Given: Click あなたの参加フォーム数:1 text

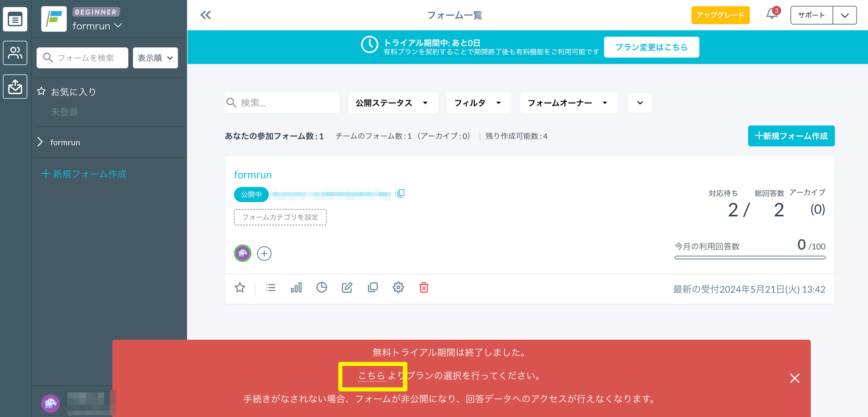Looking at the screenshot, I should [274, 136].
